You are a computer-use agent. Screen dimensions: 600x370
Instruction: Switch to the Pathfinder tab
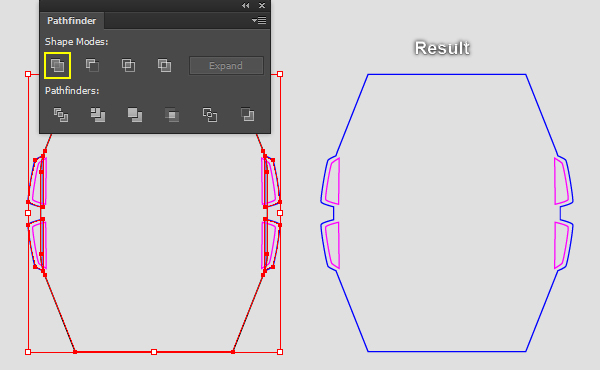pos(72,21)
